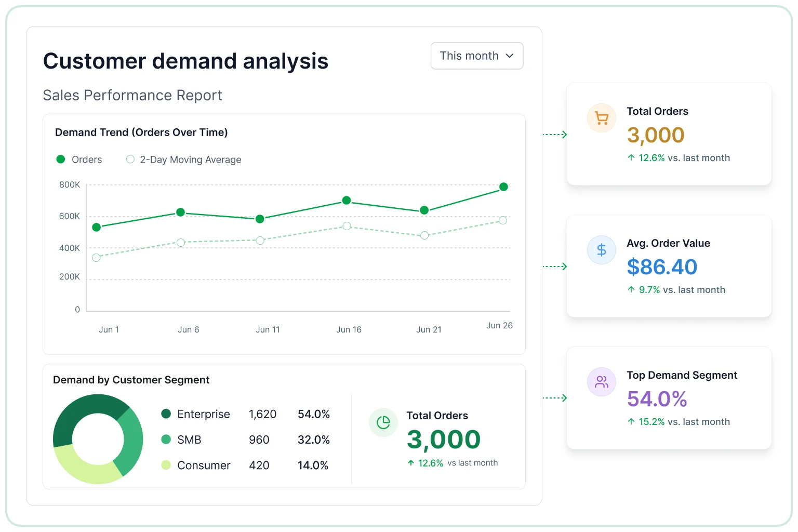The height and width of the screenshot is (532, 798).
Task: Click the Jun 26 x-axis label
Action: [499, 325]
